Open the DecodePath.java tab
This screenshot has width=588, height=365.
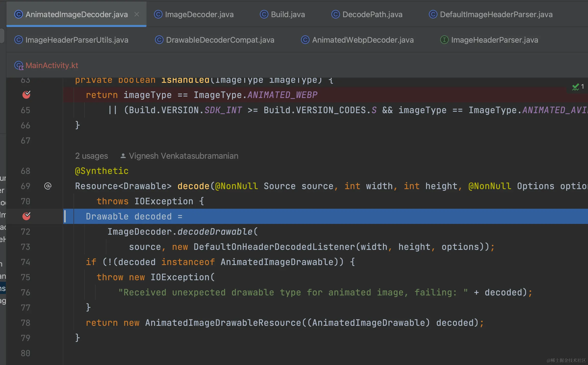point(367,14)
